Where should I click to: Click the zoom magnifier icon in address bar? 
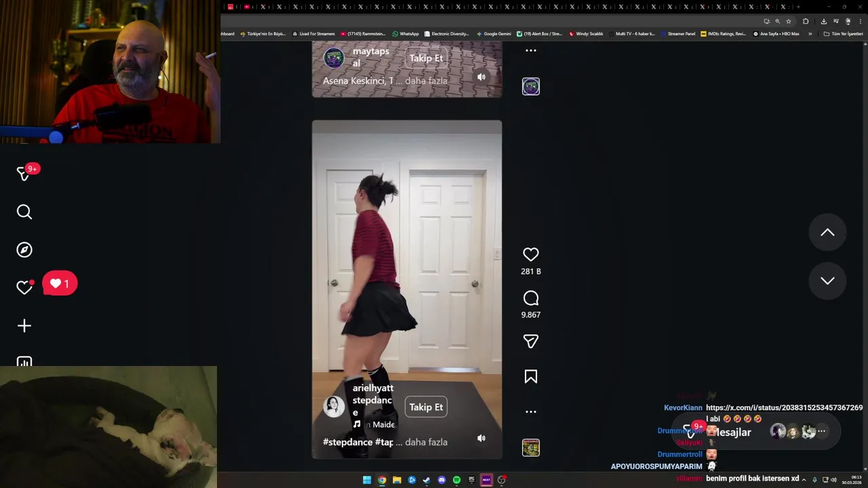coord(778,21)
